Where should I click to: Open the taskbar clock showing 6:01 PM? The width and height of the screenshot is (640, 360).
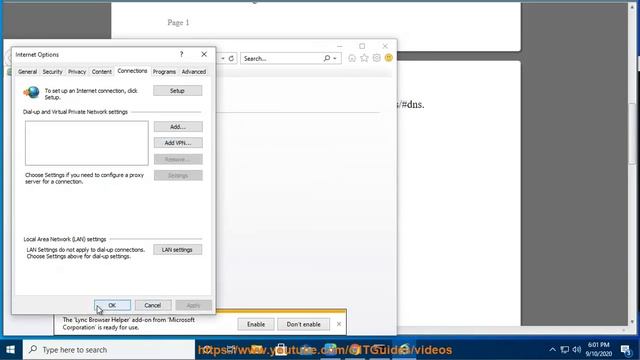(x=599, y=349)
